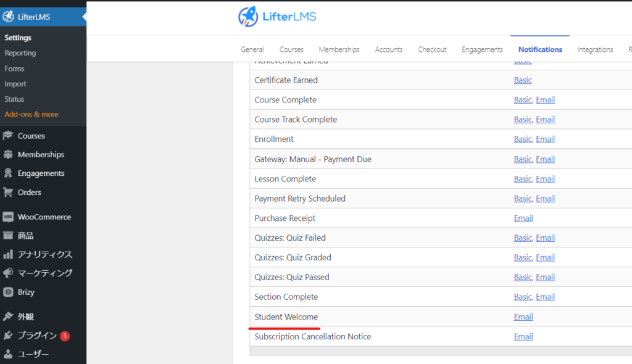Open the Orders sidebar menu
The image size is (632, 364).
click(x=30, y=192)
